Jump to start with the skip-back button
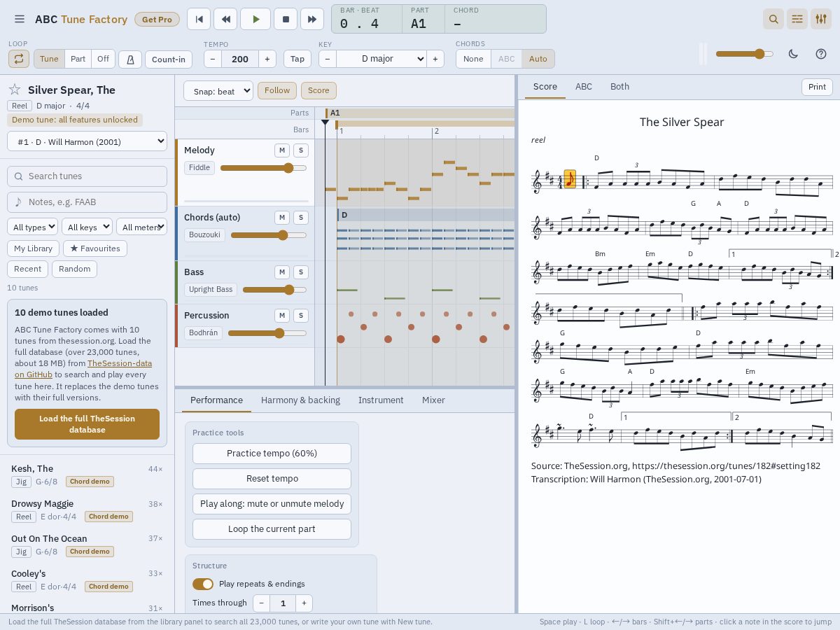The image size is (840, 630). tap(199, 19)
